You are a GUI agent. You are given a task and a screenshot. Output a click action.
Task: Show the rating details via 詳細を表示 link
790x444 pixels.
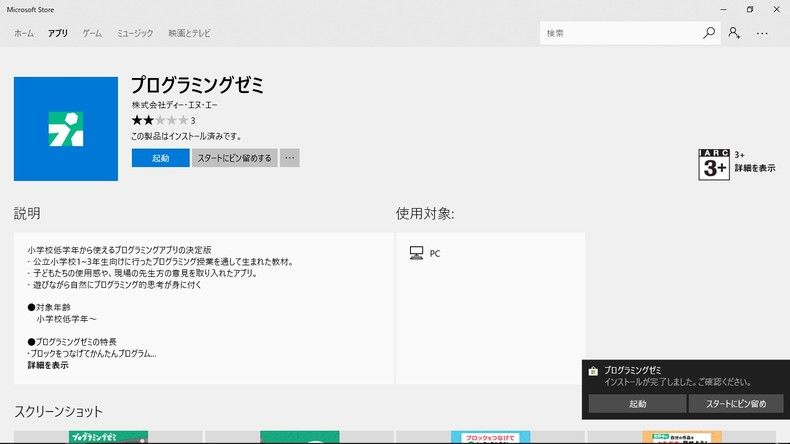point(755,168)
